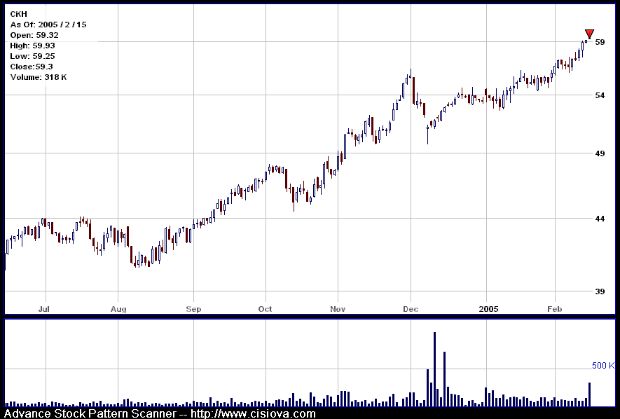
Task: Click the Jul month axis label
Action: [43, 309]
